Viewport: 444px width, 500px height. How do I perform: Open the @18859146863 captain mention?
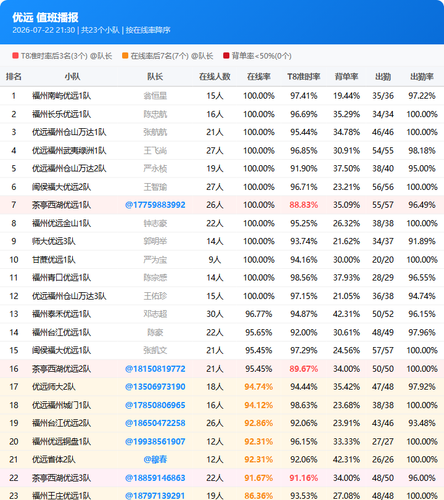(x=155, y=478)
